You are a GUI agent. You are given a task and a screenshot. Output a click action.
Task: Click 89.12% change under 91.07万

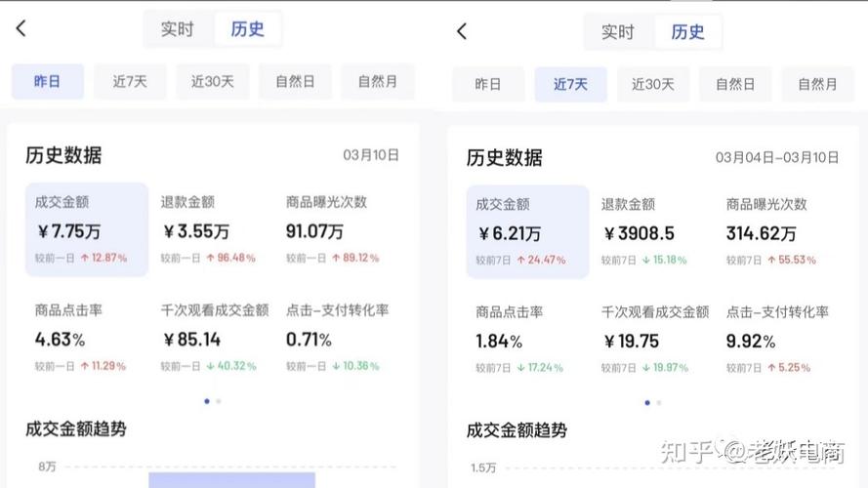355,258
